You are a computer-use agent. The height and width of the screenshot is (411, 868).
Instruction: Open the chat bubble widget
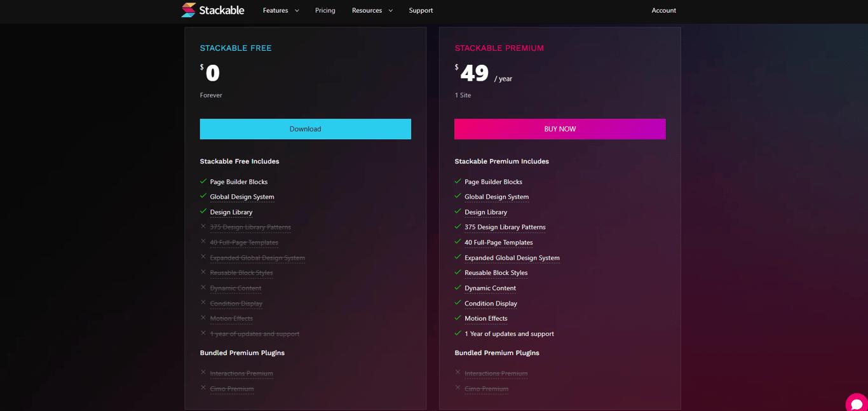pyautogui.click(x=857, y=403)
